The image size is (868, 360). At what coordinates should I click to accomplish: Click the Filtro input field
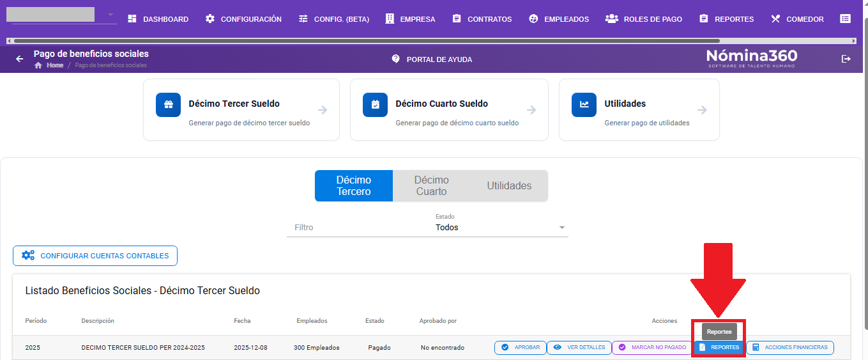point(356,227)
